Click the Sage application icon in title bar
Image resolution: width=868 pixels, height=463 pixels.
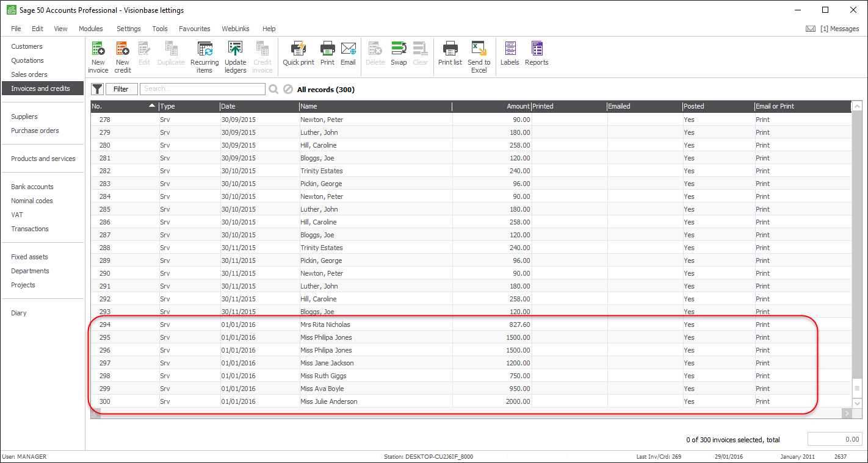(10, 10)
